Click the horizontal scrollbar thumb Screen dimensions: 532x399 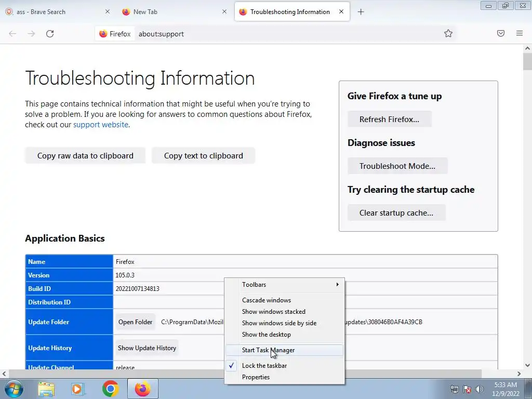tap(245, 374)
